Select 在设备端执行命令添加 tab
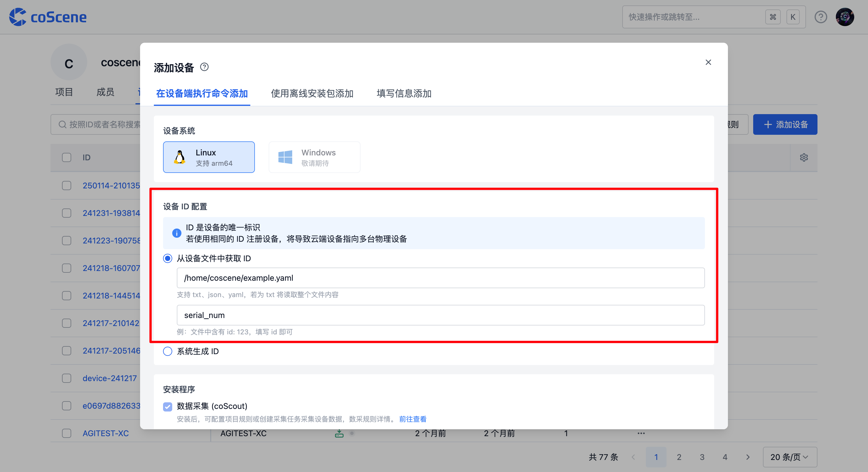 coord(202,93)
